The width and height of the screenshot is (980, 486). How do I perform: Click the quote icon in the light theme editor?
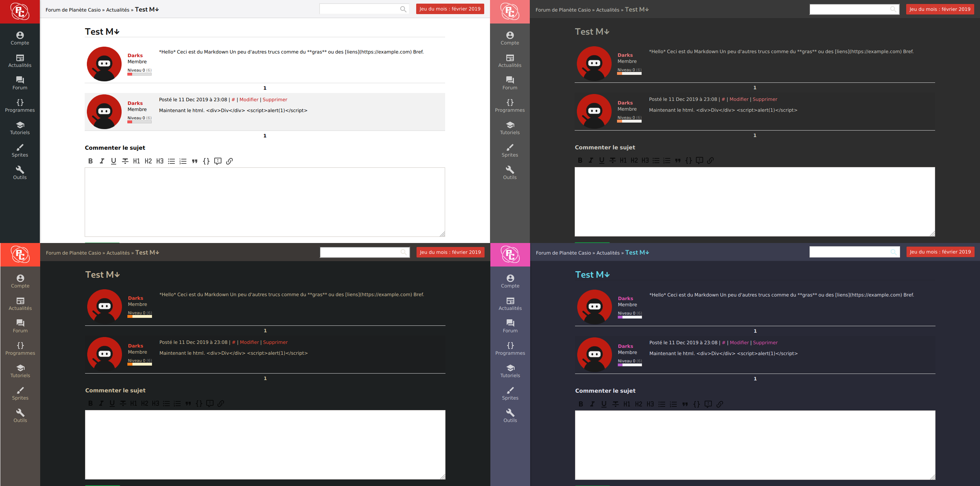195,161
